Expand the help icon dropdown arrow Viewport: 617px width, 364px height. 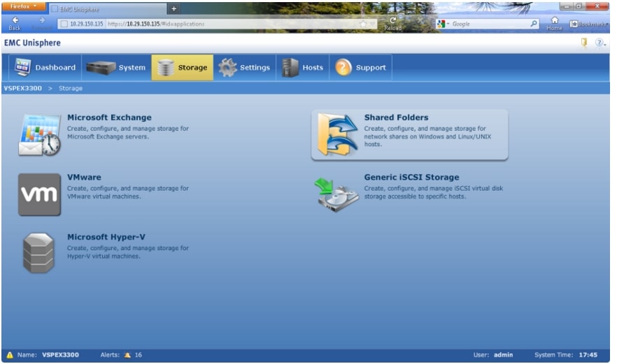coord(605,44)
